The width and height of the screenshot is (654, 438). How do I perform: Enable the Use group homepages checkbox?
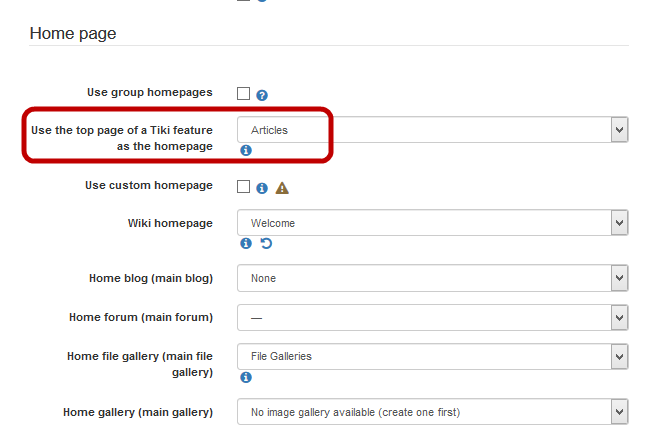(x=243, y=94)
